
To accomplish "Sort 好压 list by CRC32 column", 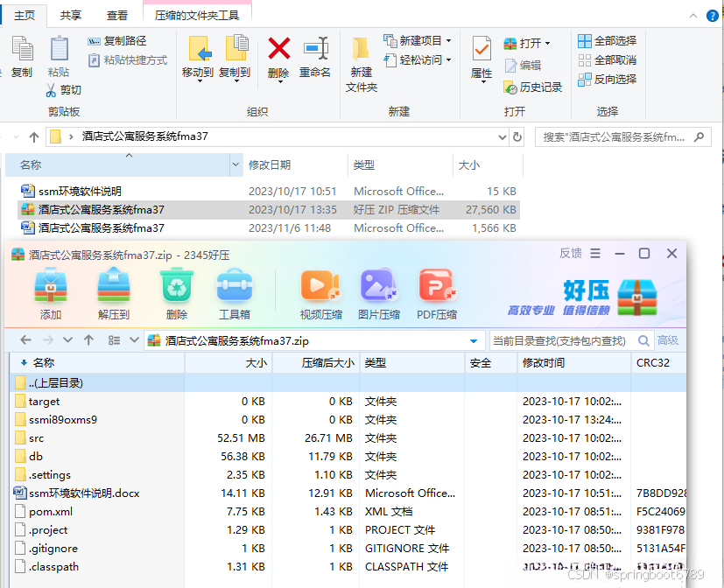I will (658, 363).
